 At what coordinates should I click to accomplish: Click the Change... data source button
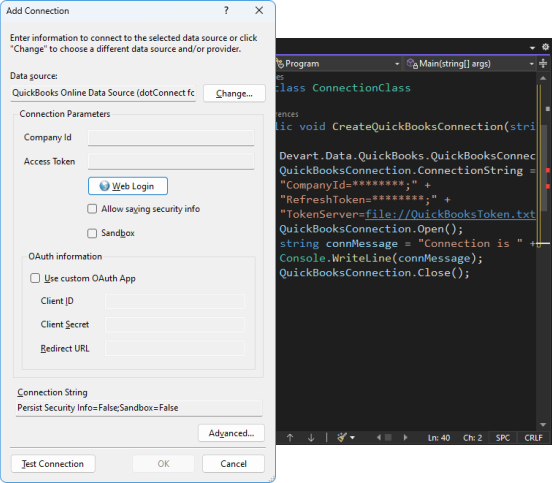coord(234,93)
